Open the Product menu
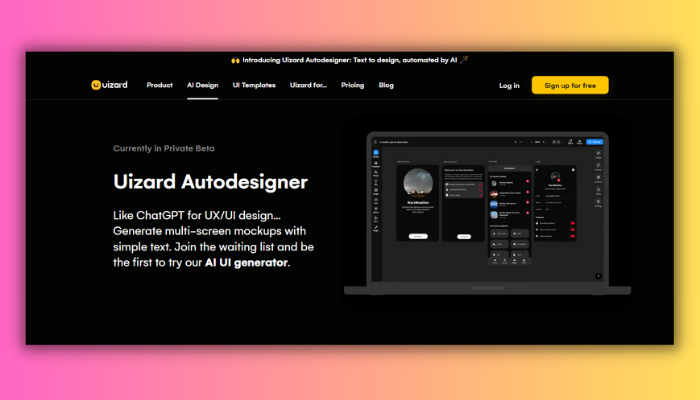The image size is (700, 400). click(159, 85)
